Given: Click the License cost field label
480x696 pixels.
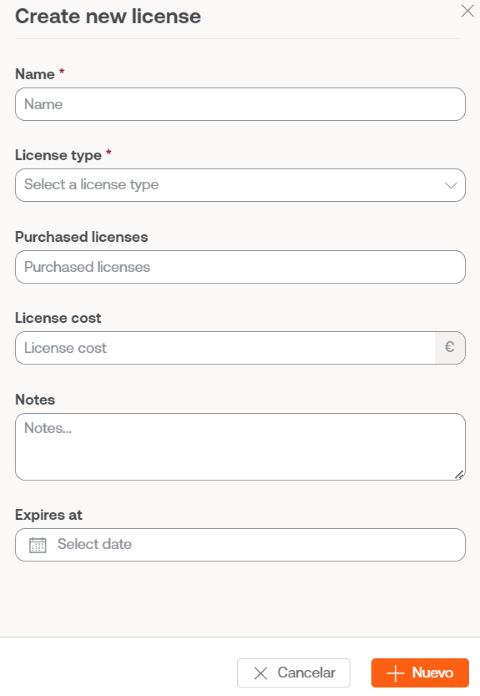Looking at the screenshot, I should 58,318.
